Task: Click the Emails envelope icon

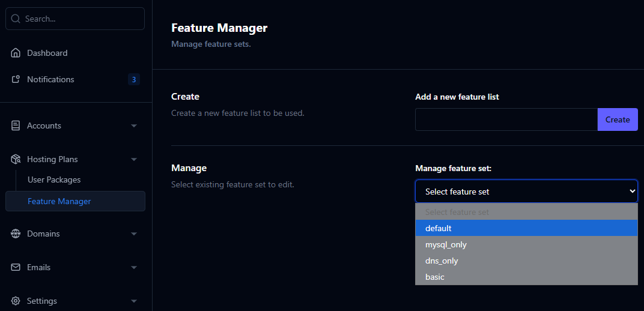Action: point(16,267)
